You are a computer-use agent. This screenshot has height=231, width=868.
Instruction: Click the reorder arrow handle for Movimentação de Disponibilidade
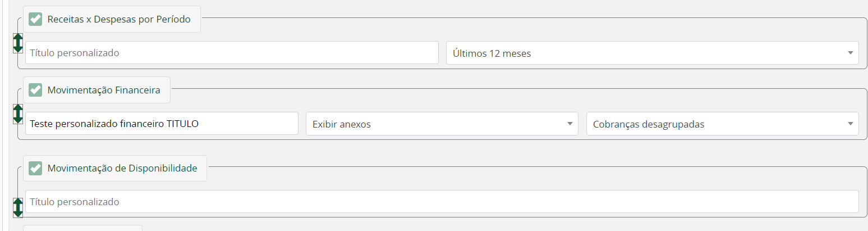18,207
